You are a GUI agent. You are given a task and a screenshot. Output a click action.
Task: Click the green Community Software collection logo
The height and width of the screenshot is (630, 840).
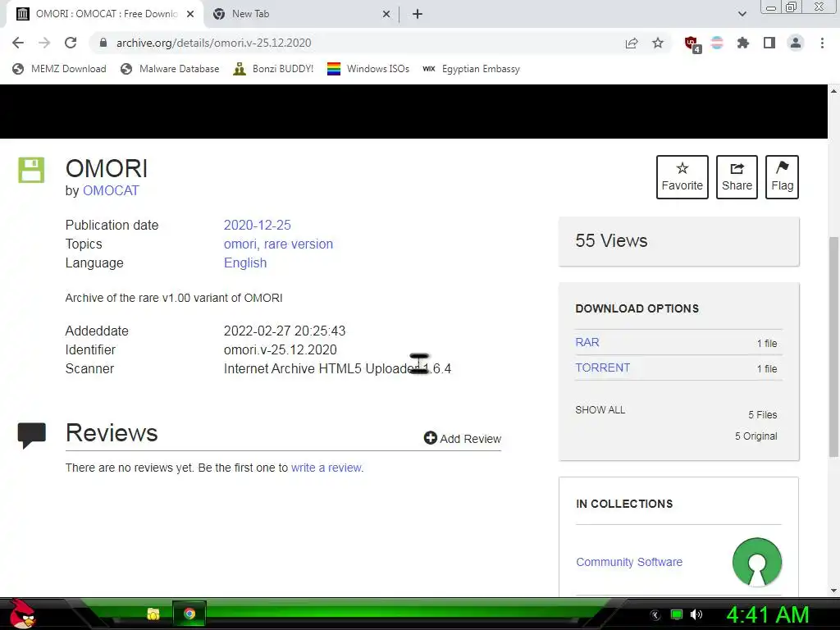pos(757,562)
